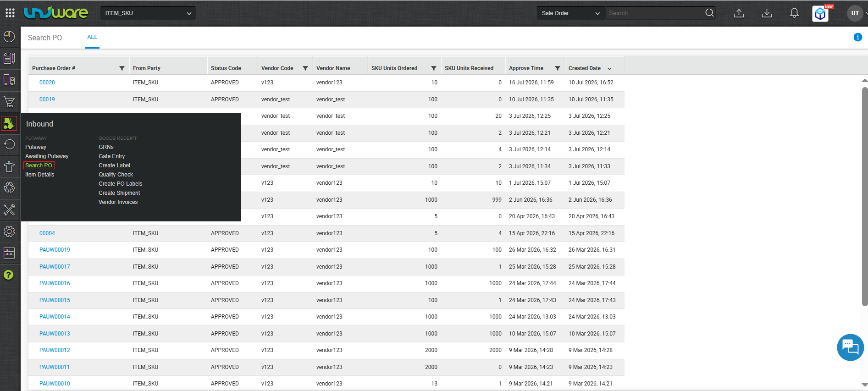Screen dimensions: 868x391
Task: Open Create Shipment menu entry
Action: (119, 193)
